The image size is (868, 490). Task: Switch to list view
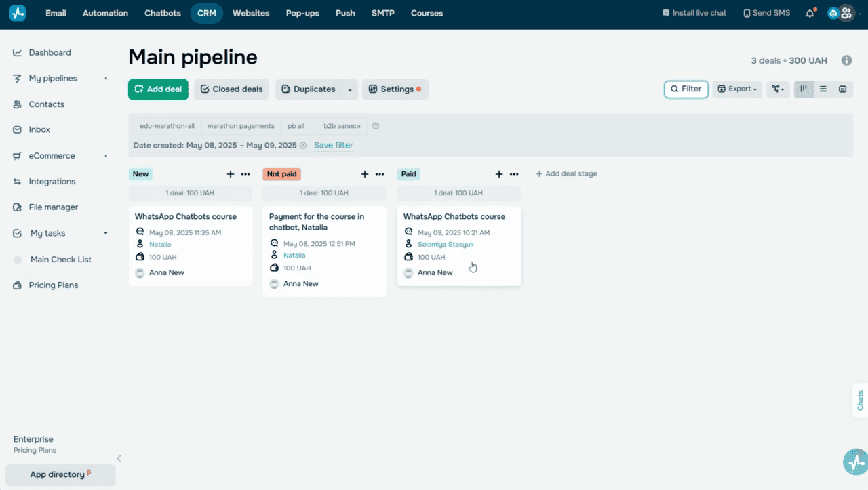[x=823, y=89]
